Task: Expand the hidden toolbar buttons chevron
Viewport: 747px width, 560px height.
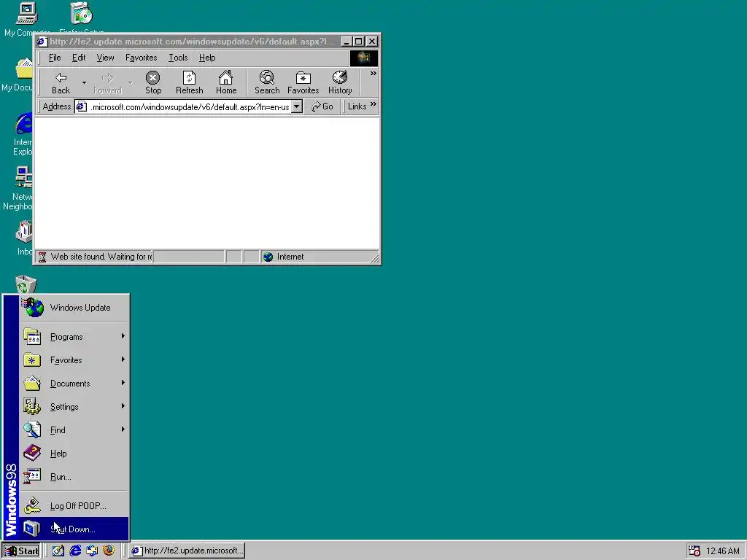Action: [x=373, y=74]
